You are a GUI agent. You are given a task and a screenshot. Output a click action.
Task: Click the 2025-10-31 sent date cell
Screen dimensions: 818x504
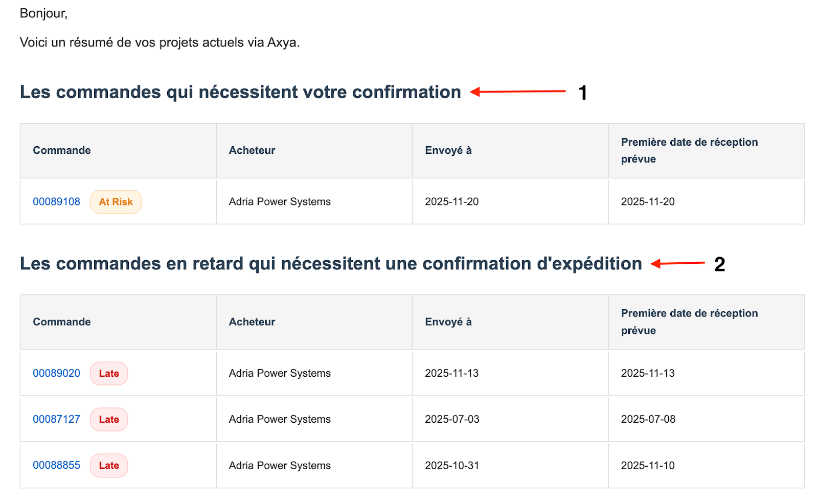coord(452,466)
